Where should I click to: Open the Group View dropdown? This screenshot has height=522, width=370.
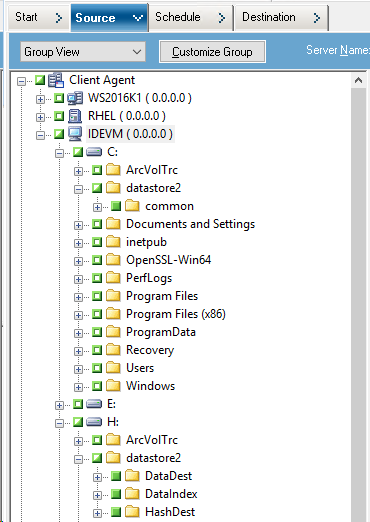[x=83, y=52]
